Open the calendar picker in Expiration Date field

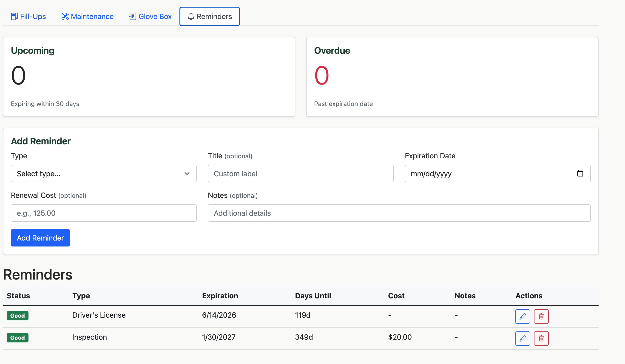pyautogui.click(x=580, y=174)
